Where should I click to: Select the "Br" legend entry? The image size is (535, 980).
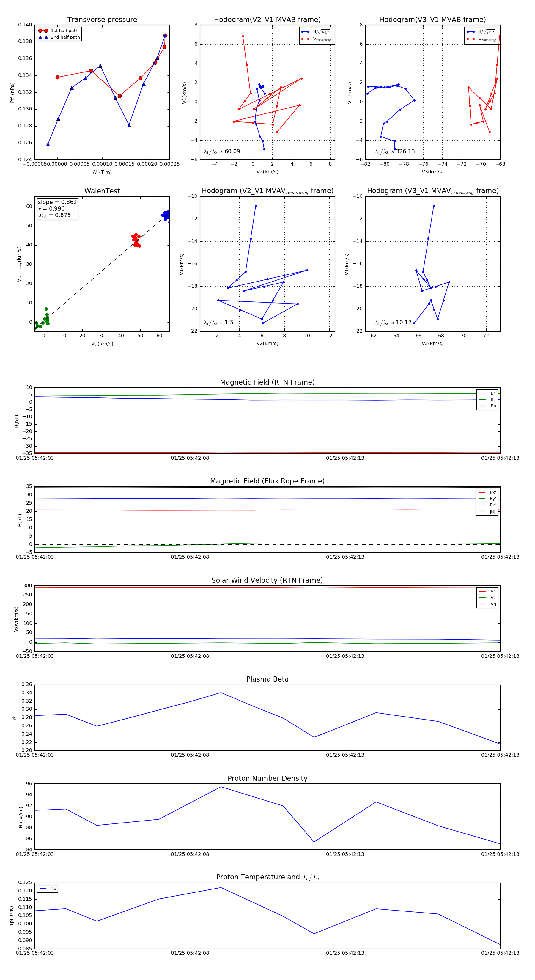point(487,393)
